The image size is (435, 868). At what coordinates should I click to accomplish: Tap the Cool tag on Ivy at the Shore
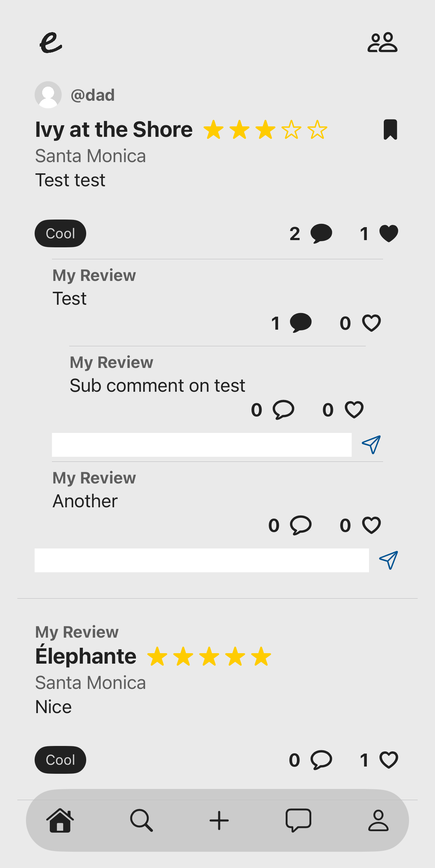pos(60,233)
